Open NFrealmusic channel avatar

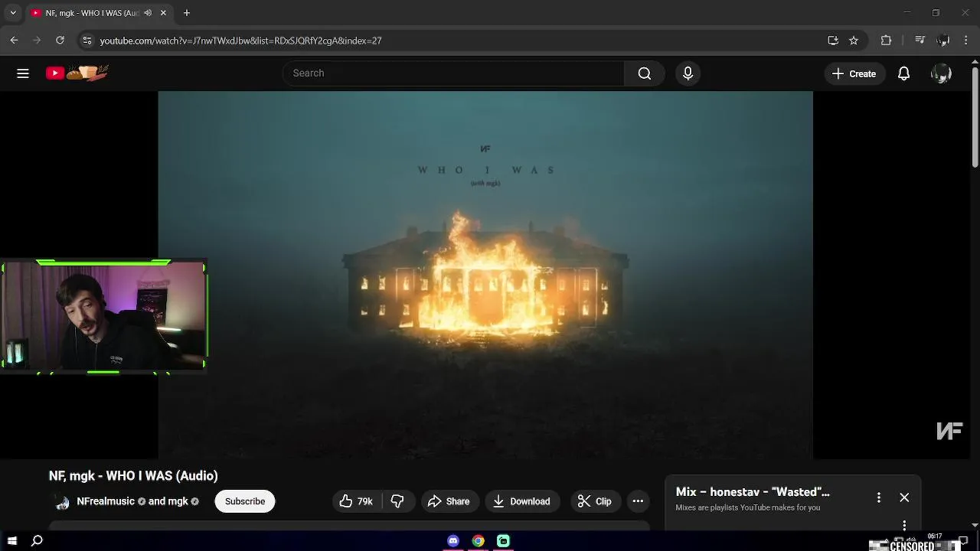(x=62, y=502)
